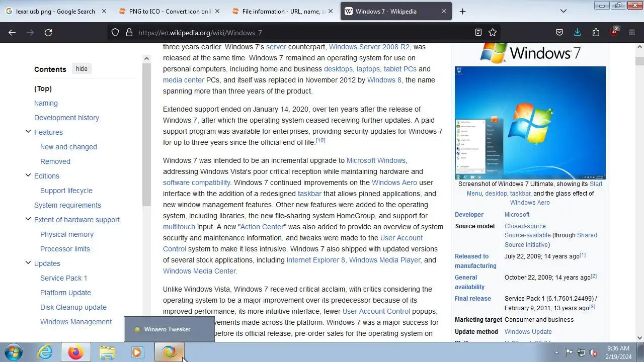The height and width of the screenshot is (362, 644).
Task: Click the network tray icon
Action: 581,352
